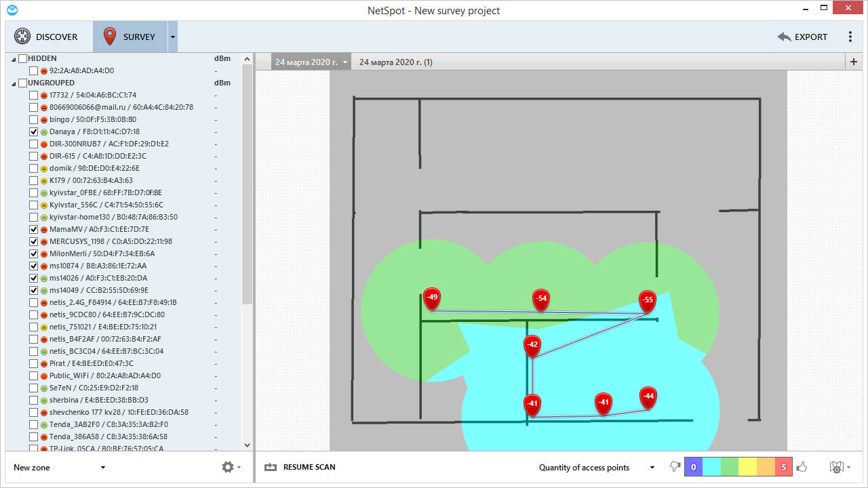Click the green legend swatch
Viewport: 868px width, 488px height.
(729, 467)
